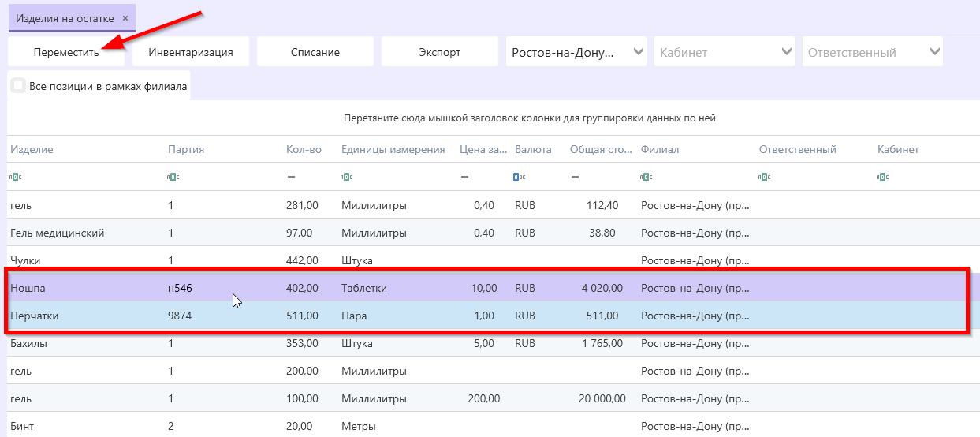The height and width of the screenshot is (437, 980).
Task: Click total cost cell 112,40
Action: pyautogui.click(x=603, y=205)
